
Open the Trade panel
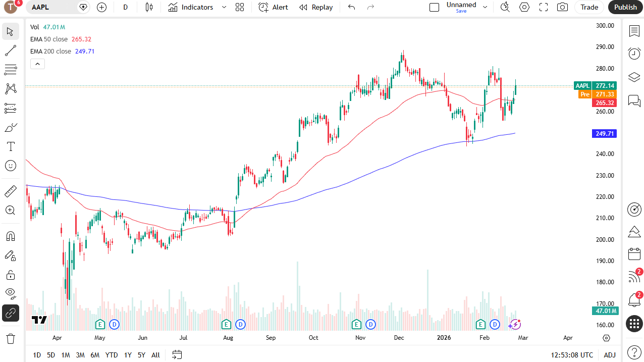pos(589,7)
